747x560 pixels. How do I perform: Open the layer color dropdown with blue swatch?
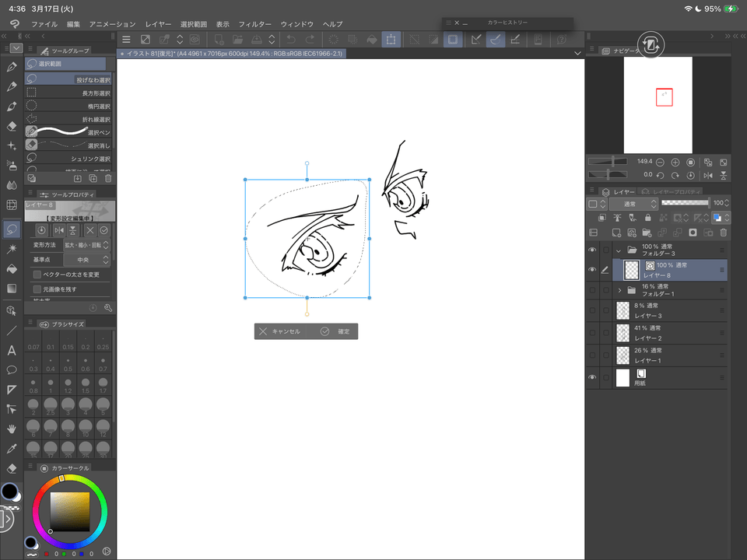click(x=721, y=218)
